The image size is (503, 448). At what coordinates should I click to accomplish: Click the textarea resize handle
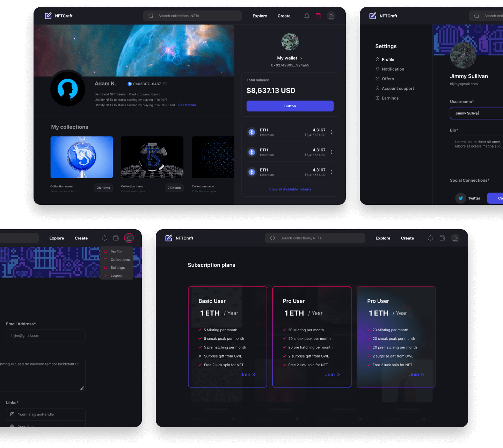pyautogui.click(x=82, y=388)
